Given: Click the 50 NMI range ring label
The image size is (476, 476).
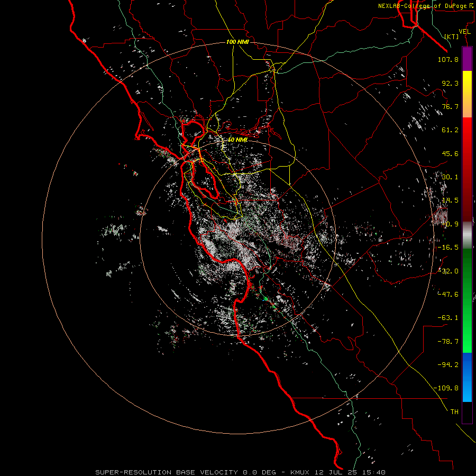Looking at the screenshot, I should point(237,140).
